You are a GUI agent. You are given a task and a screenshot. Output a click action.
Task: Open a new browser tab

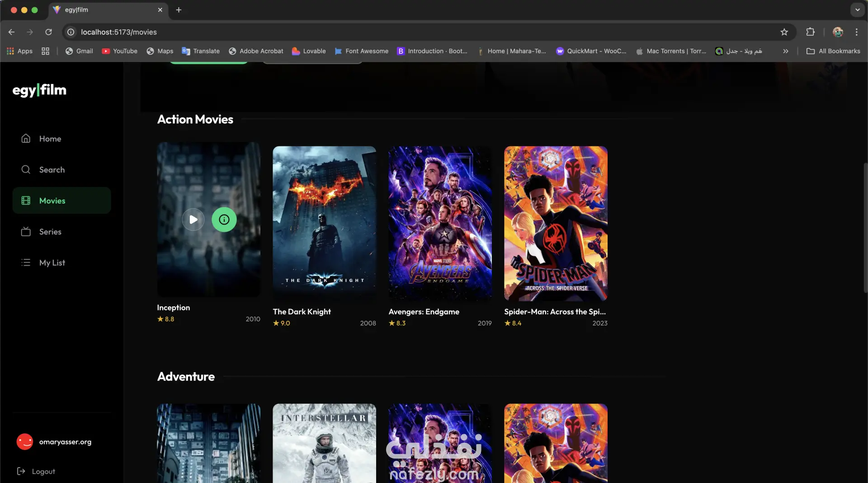point(179,10)
